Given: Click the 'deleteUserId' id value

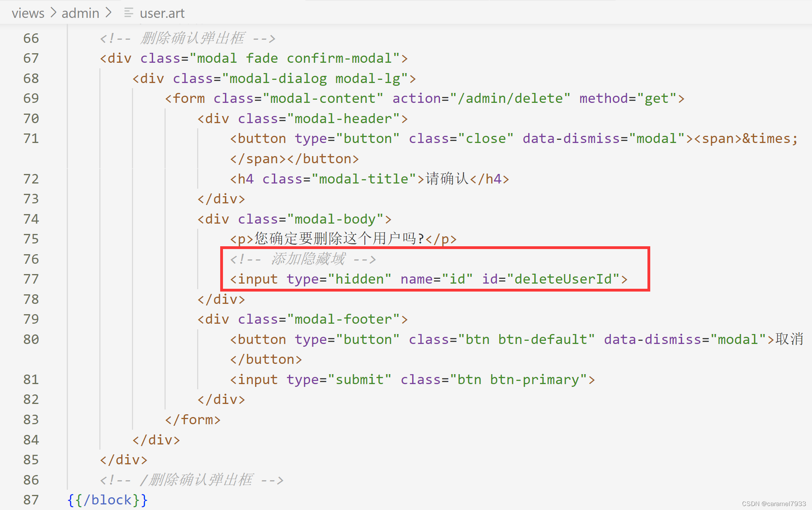Looking at the screenshot, I should (x=563, y=279).
